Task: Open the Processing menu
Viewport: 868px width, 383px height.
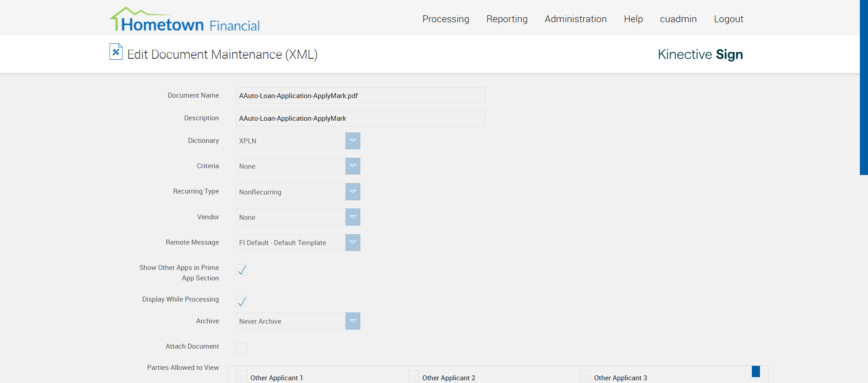Action: pos(446,19)
